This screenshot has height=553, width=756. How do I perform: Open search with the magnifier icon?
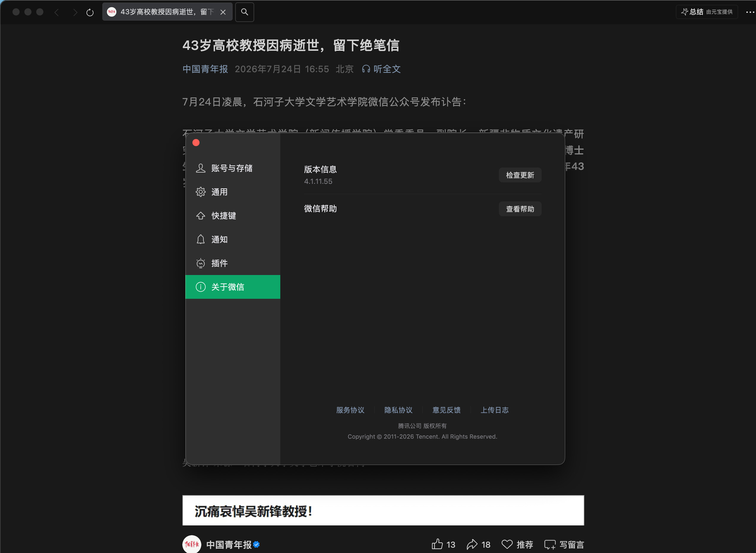pos(245,12)
